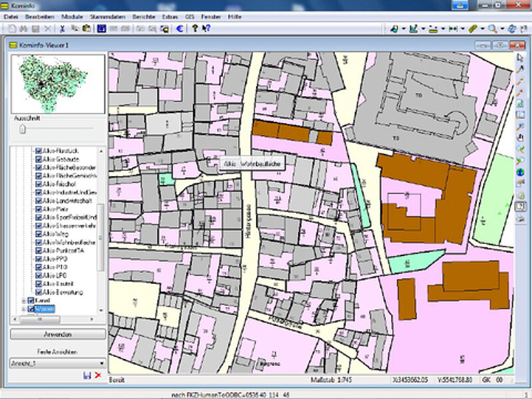Open the Stammdaten menu
The image size is (532, 399).
click(108, 17)
